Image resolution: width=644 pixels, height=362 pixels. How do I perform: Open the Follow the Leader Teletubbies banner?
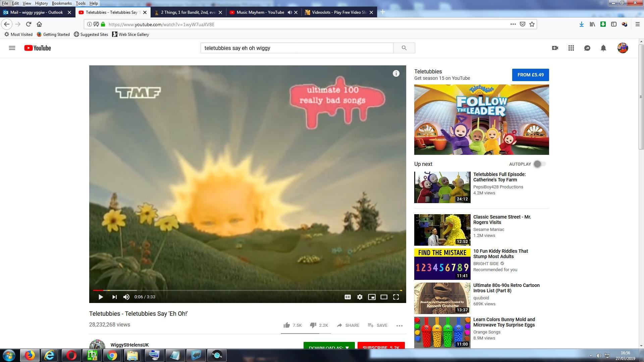(x=482, y=120)
